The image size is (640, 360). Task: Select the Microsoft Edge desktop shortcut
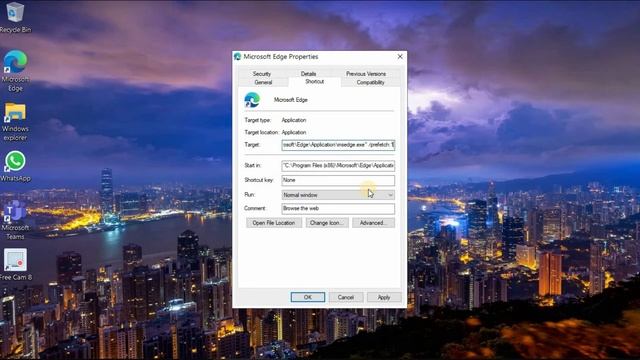coord(15,71)
